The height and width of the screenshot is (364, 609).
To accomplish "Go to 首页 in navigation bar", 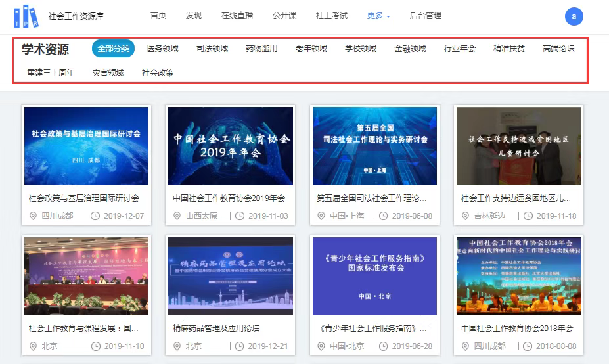I will pos(158,16).
